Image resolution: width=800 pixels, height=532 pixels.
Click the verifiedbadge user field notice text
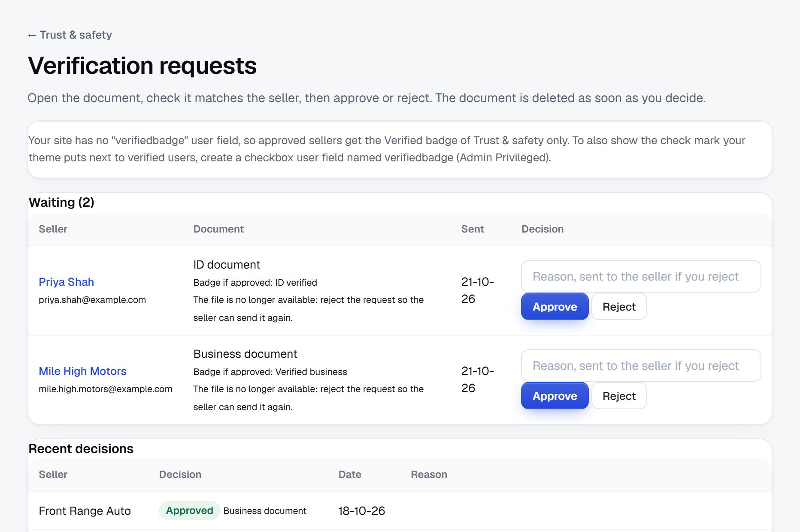coord(387,149)
